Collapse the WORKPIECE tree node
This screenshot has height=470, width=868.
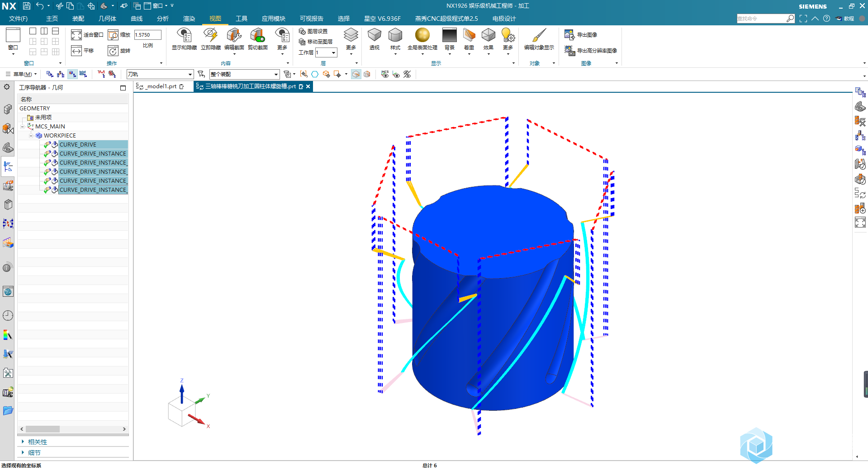(31, 136)
